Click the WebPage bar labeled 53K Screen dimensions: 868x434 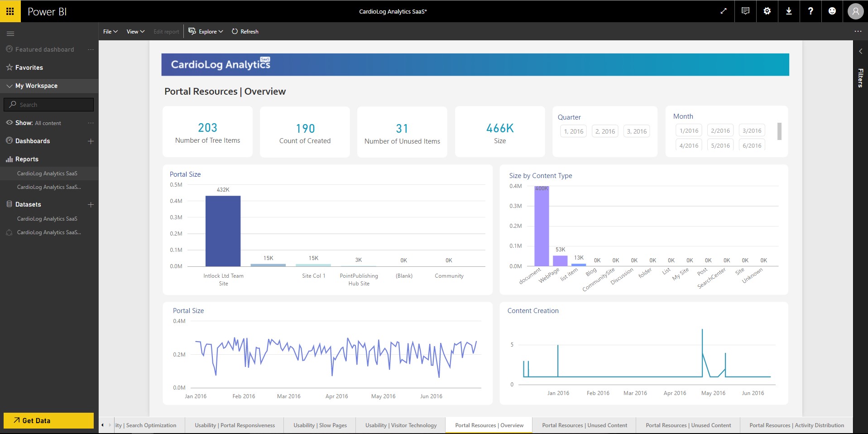[560, 260]
